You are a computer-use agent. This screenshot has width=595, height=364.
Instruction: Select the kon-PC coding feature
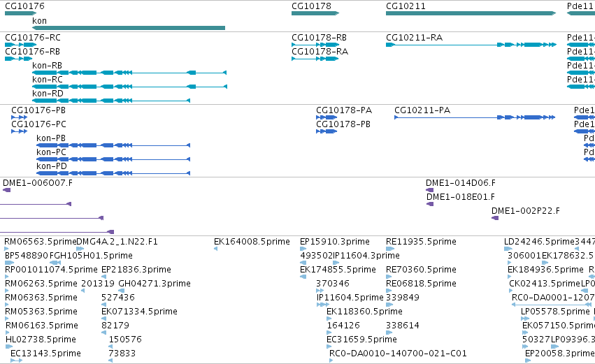coord(113,159)
